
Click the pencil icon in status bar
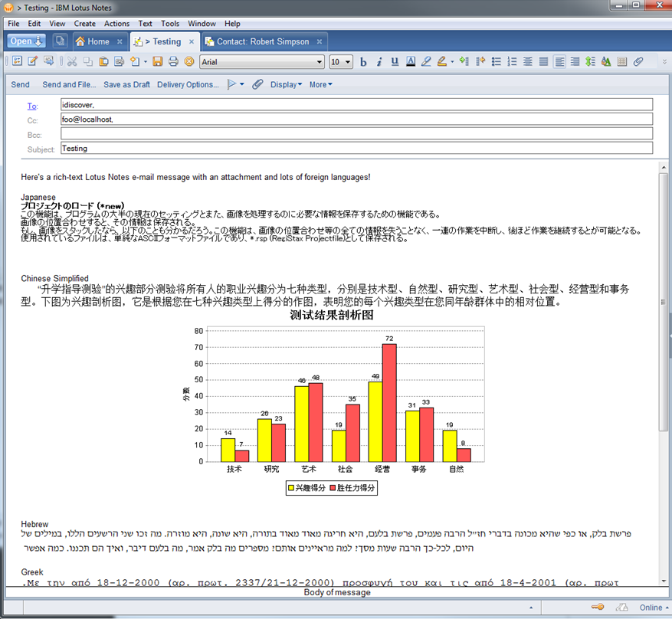click(621, 607)
